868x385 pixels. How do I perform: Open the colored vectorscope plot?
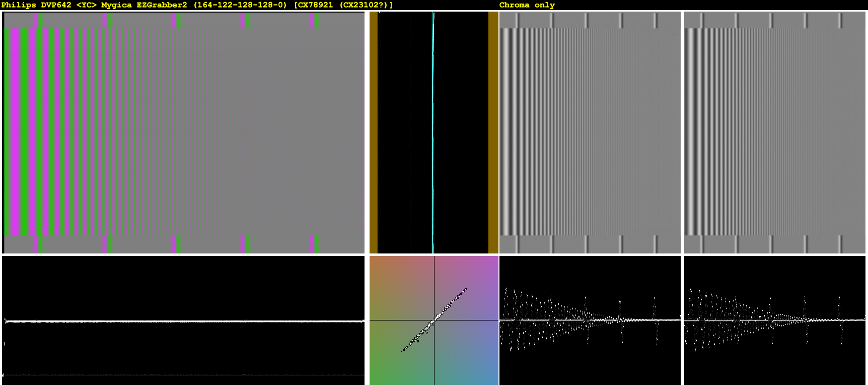click(x=434, y=320)
